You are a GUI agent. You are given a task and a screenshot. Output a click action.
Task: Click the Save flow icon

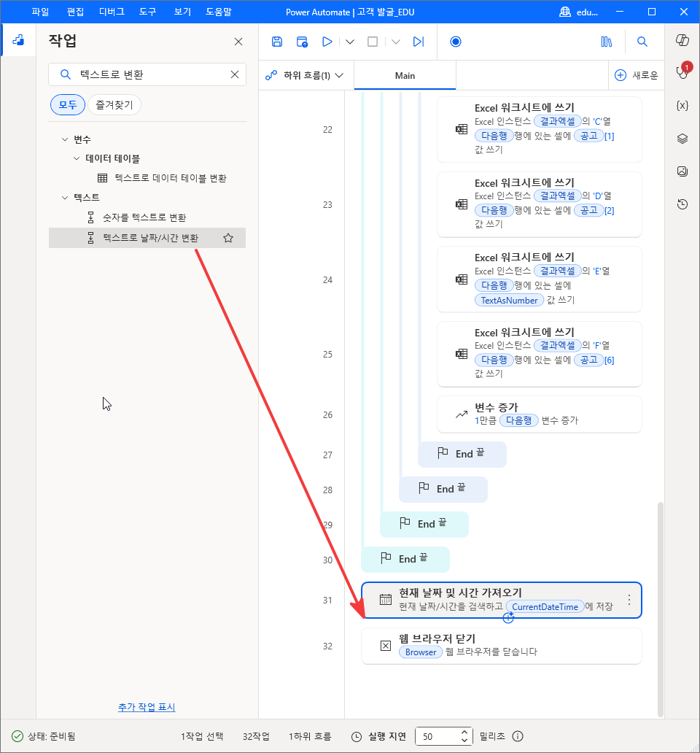click(x=277, y=42)
